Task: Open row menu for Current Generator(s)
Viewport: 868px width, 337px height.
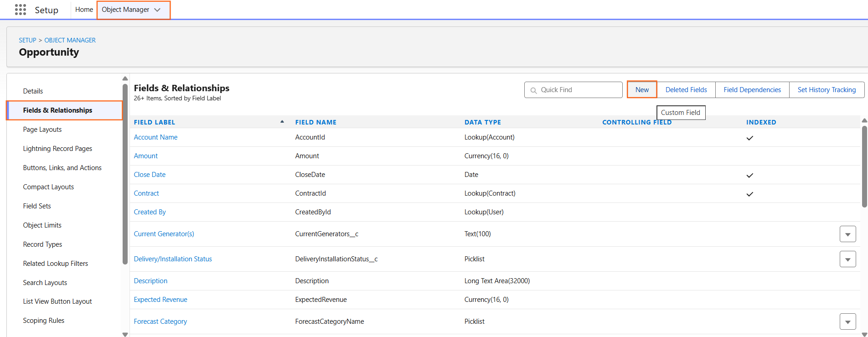Action: [847, 234]
